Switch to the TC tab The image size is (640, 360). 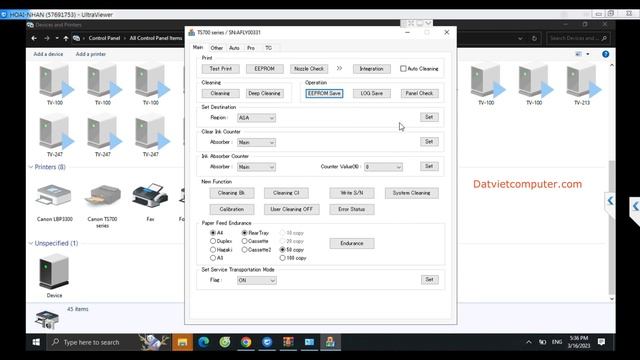(x=268, y=48)
